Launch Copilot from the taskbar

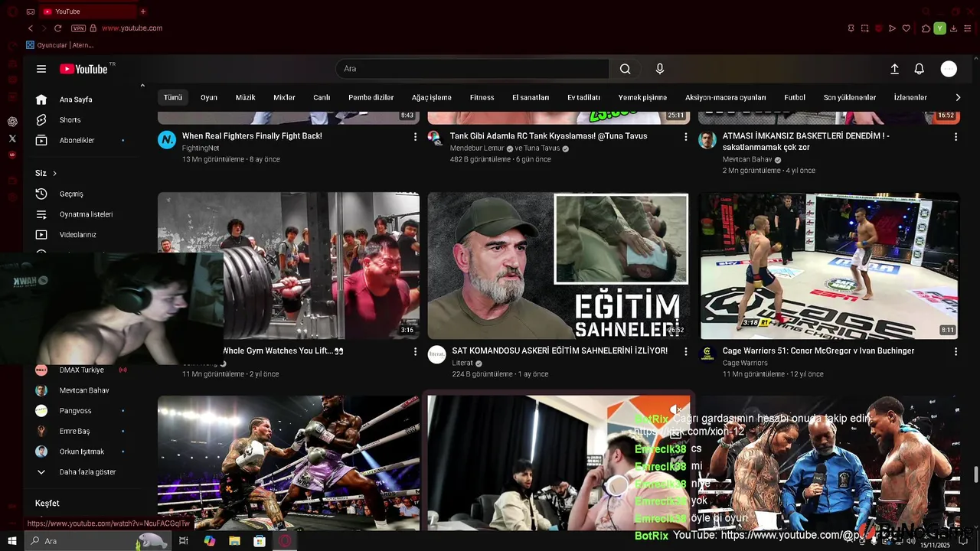210,541
